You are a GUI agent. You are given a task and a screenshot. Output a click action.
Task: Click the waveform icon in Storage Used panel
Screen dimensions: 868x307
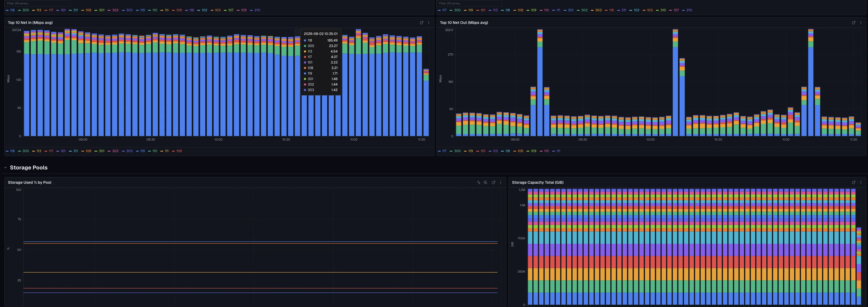(x=478, y=182)
